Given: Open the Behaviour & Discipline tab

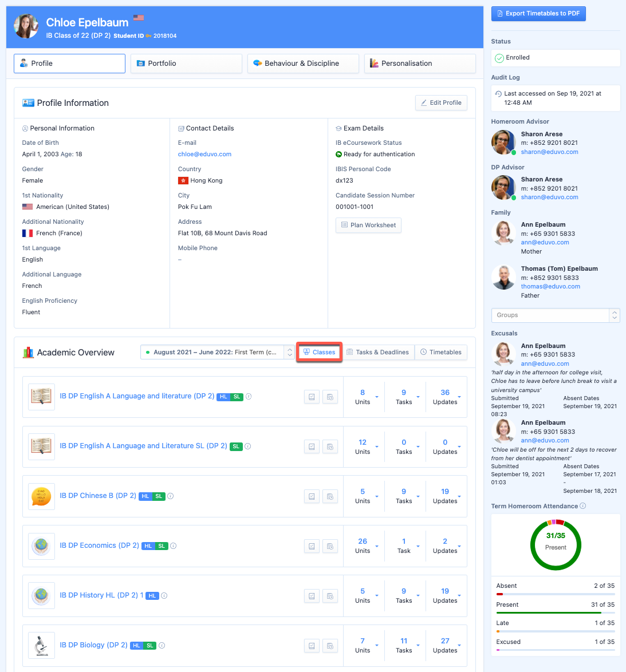Looking at the screenshot, I should [x=302, y=64].
